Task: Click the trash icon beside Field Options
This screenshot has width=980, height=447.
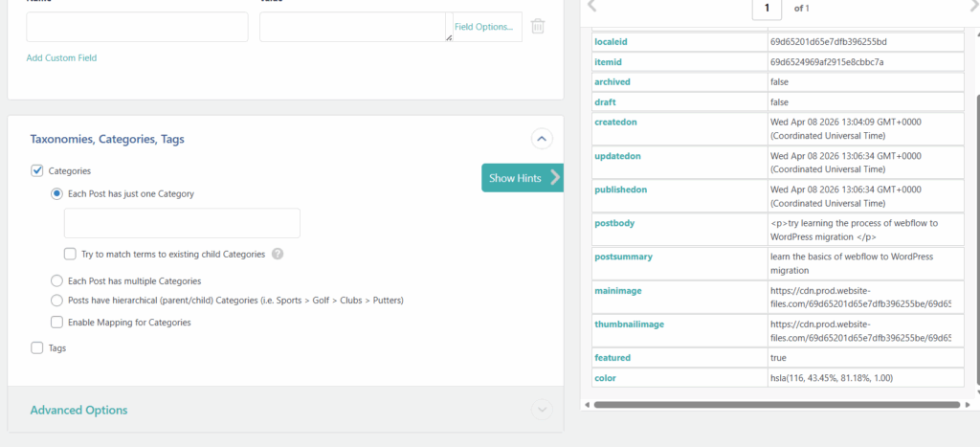Action: coord(538,26)
